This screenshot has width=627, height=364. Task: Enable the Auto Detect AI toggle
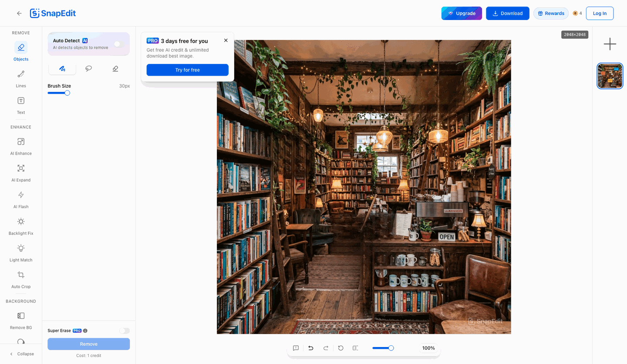[118, 44]
